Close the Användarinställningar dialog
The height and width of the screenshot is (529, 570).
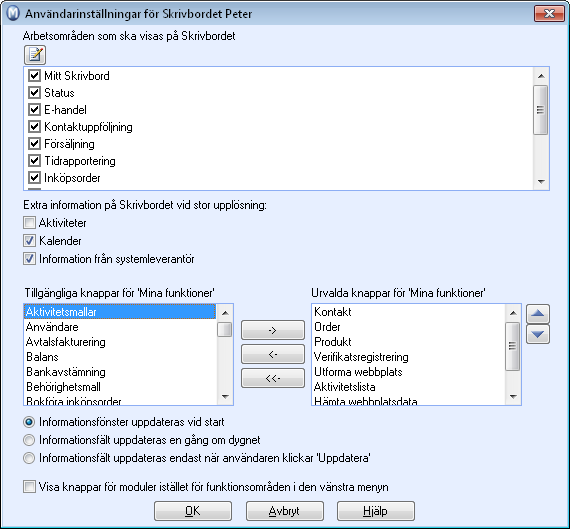coord(549,14)
